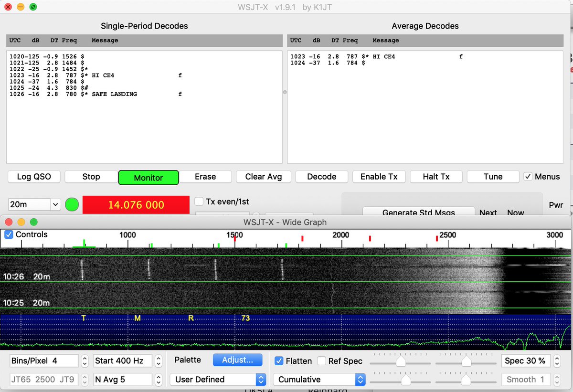Adjust the N Avg stepper arrows

tap(159, 380)
